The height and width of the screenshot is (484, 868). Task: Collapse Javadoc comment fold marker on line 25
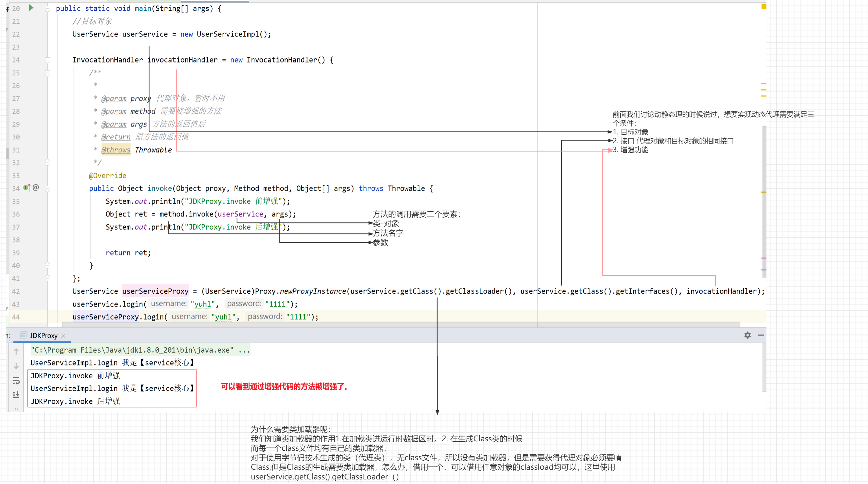pos(48,73)
